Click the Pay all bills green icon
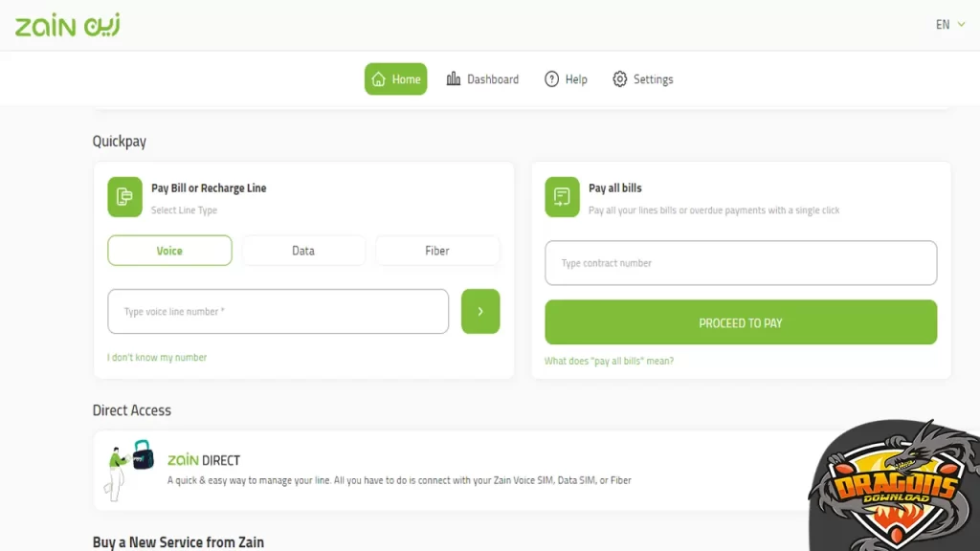Viewport: 980px width, 551px height. 562,196
